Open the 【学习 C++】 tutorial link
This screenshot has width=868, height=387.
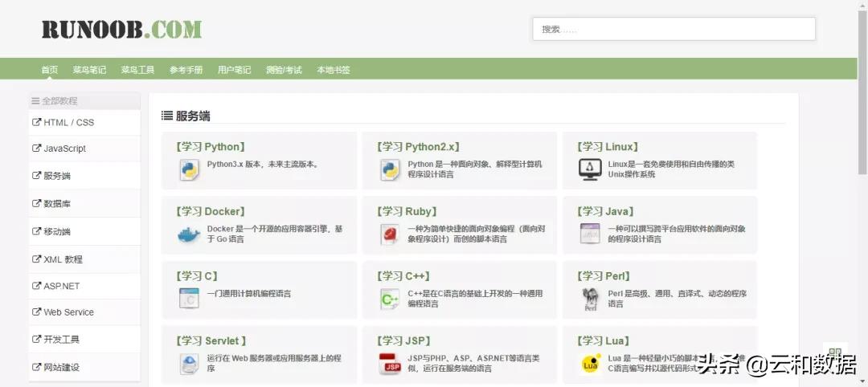(403, 276)
